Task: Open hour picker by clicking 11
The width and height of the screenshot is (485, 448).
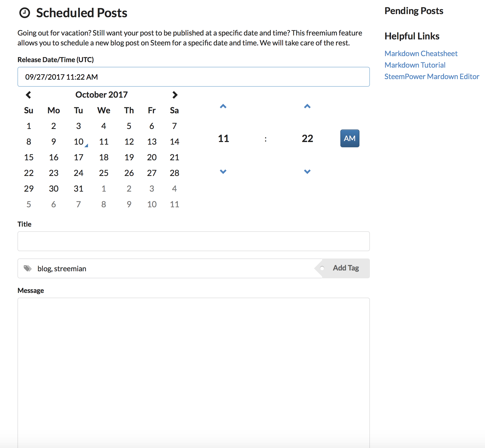Action: tap(223, 138)
